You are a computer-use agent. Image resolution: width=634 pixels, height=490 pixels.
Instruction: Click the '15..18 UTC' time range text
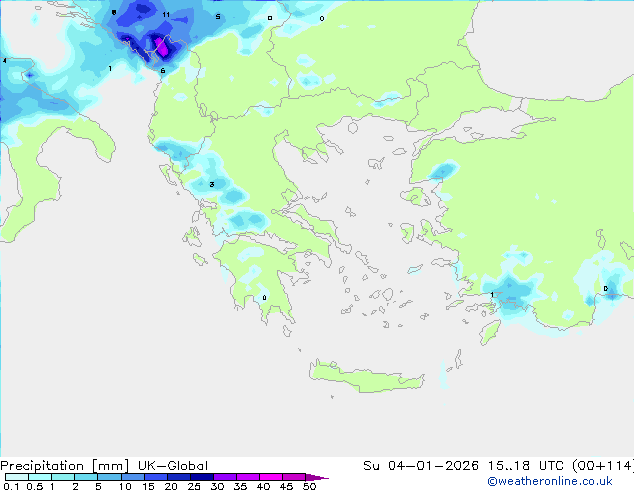point(526,466)
